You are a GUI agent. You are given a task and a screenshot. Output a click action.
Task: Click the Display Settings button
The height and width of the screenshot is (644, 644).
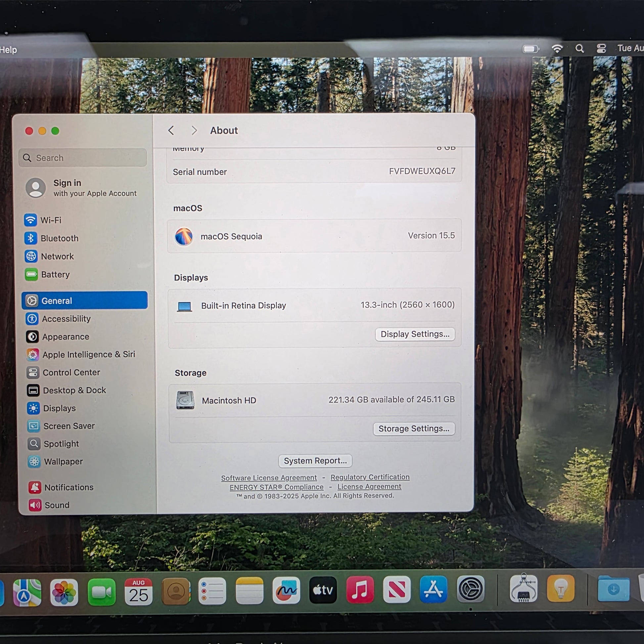(415, 334)
